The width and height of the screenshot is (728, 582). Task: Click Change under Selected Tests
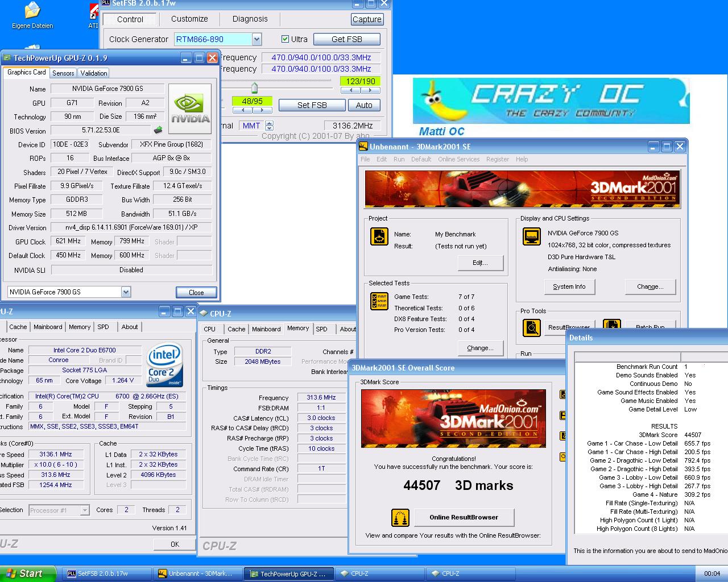point(481,348)
